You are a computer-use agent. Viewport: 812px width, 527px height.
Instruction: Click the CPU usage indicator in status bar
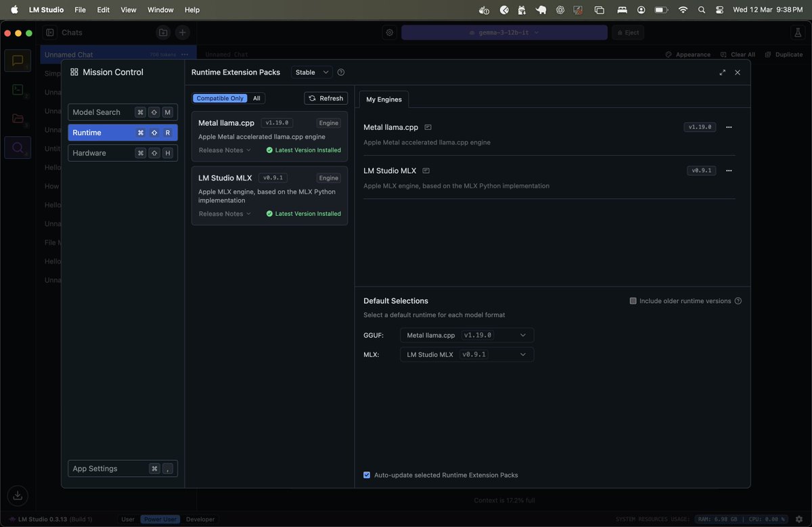765,520
